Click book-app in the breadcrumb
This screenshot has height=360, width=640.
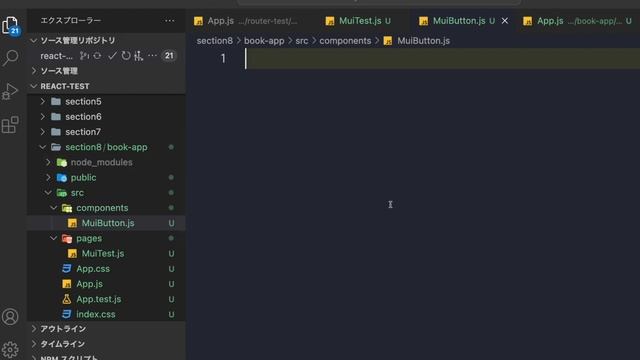click(x=264, y=41)
